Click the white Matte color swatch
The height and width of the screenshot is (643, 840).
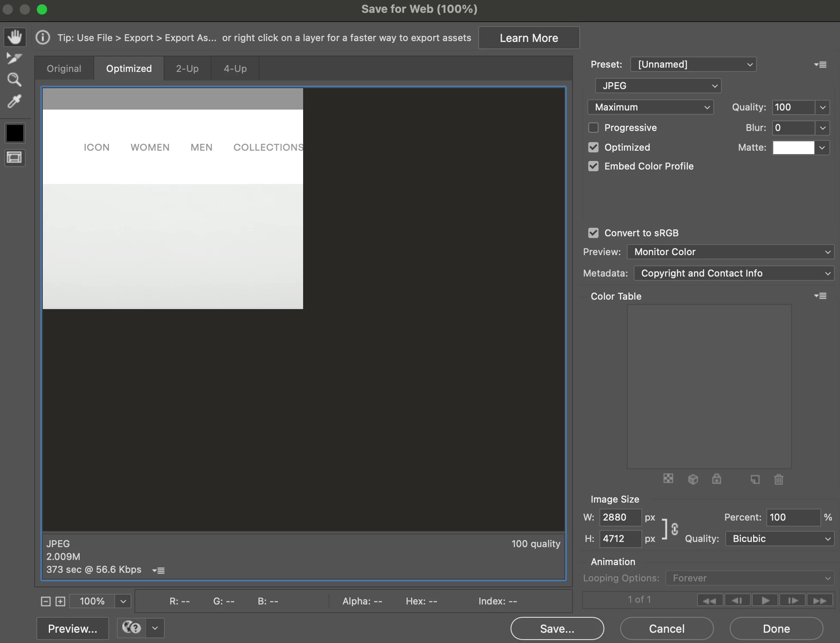[x=793, y=148]
